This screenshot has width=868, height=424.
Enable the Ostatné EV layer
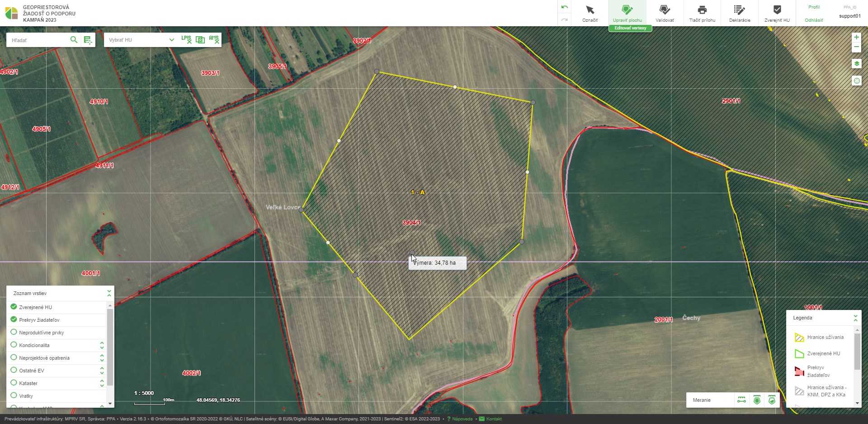coord(14,370)
